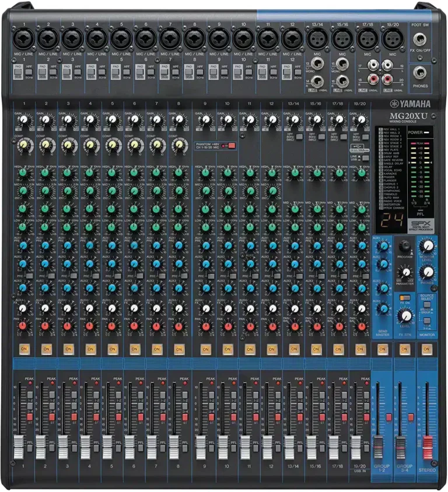Image resolution: width=448 pixels, height=492 pixels.
Task: Click the PROGRAM selector knob
Action: 405,245
